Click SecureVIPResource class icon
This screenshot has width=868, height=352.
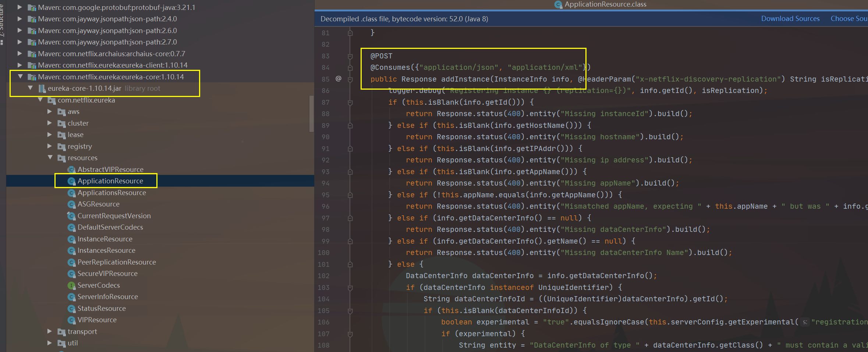pyautogui.click(x=71, y=273)
